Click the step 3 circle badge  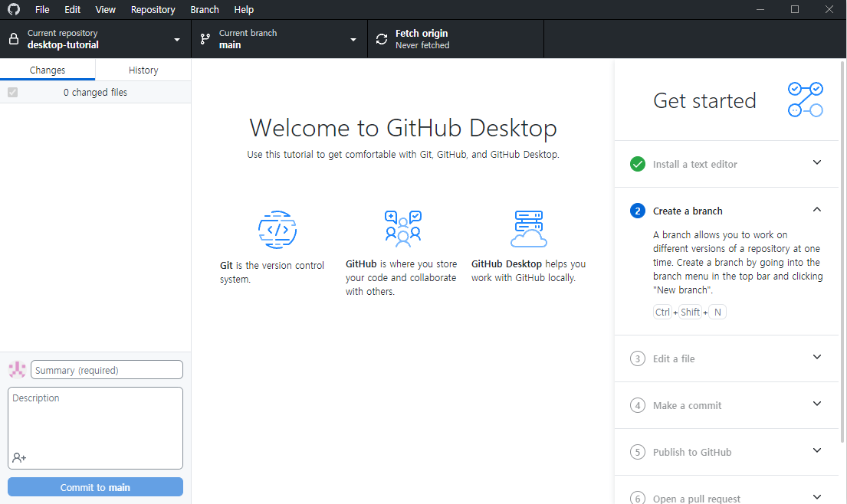click(638, 358)
